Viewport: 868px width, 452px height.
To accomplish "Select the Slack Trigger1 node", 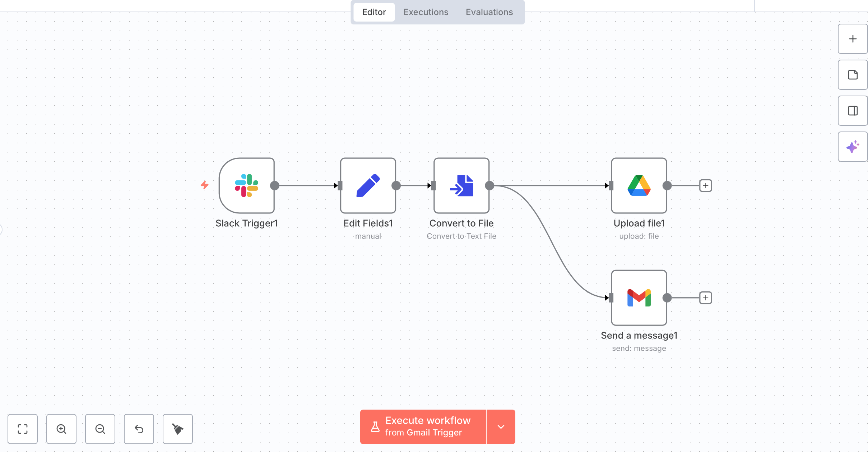I will [247, 185].
